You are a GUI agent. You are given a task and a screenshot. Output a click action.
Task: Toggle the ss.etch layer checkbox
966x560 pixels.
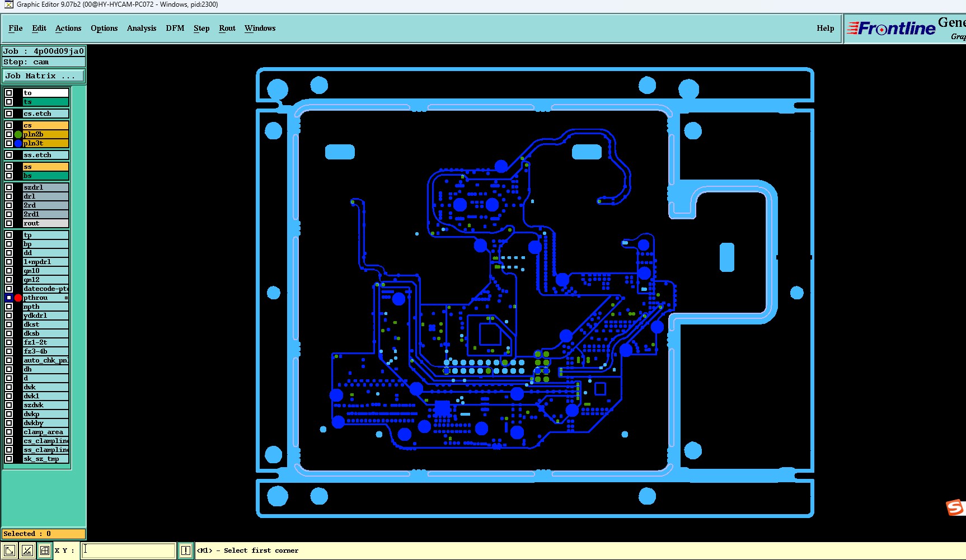9,155
